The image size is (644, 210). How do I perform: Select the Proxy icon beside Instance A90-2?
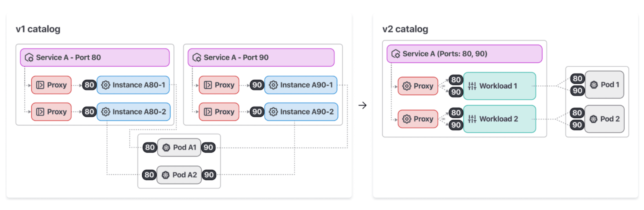pos(208,112)
